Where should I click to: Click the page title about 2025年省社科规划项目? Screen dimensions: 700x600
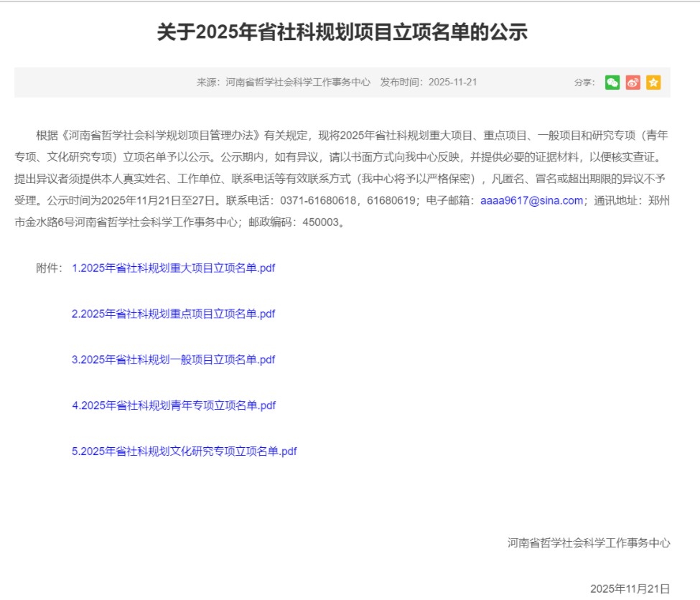click(x=342, y=33)
